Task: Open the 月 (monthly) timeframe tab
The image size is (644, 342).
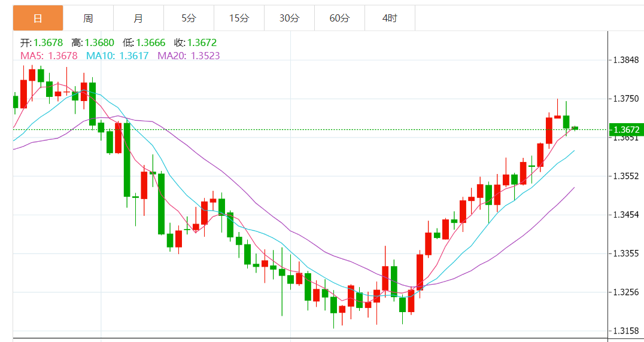Action: click(x=138, y=19)
